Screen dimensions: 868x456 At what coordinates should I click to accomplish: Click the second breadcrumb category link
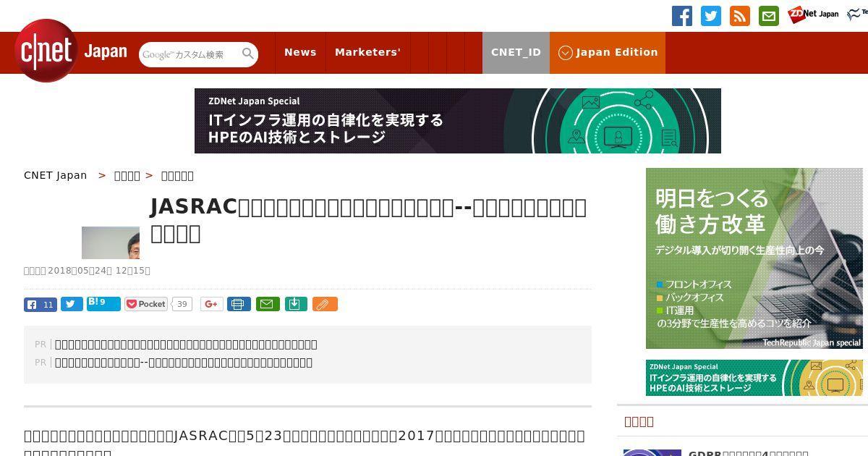point(127,175)
